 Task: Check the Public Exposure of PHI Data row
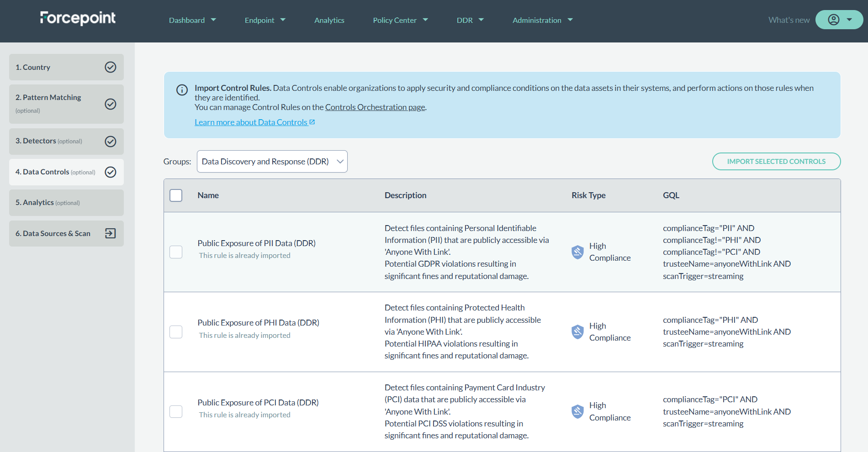click(x=176, y=332)
